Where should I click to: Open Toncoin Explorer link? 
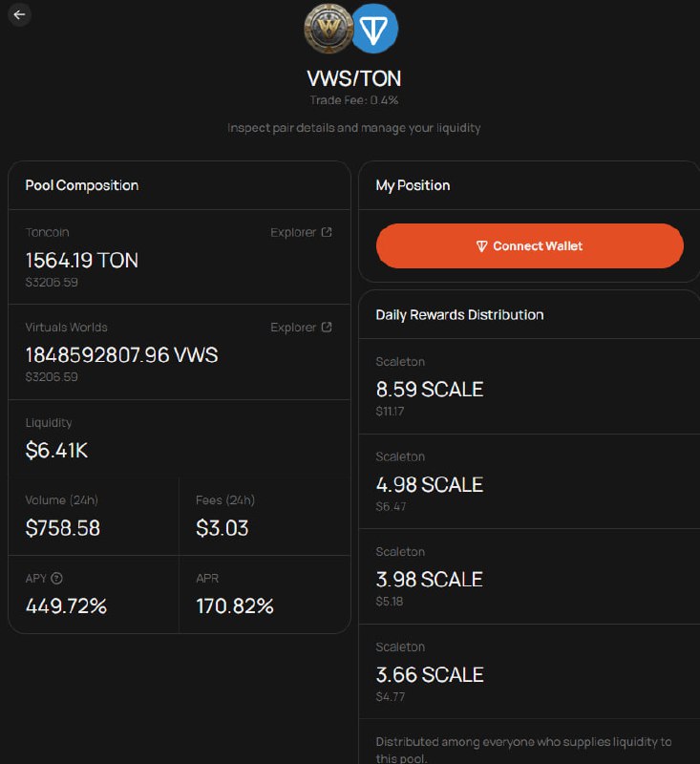[293, 232]
